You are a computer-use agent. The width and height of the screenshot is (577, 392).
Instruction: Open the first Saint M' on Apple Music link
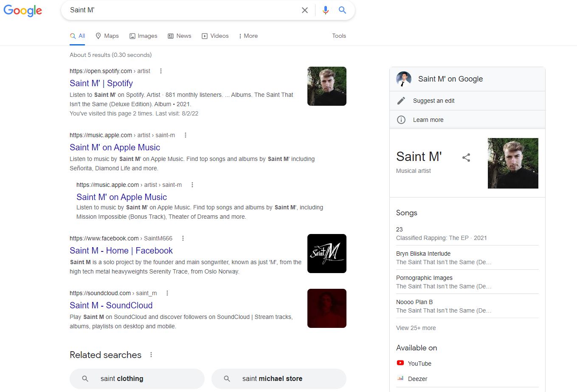point(115,147)
